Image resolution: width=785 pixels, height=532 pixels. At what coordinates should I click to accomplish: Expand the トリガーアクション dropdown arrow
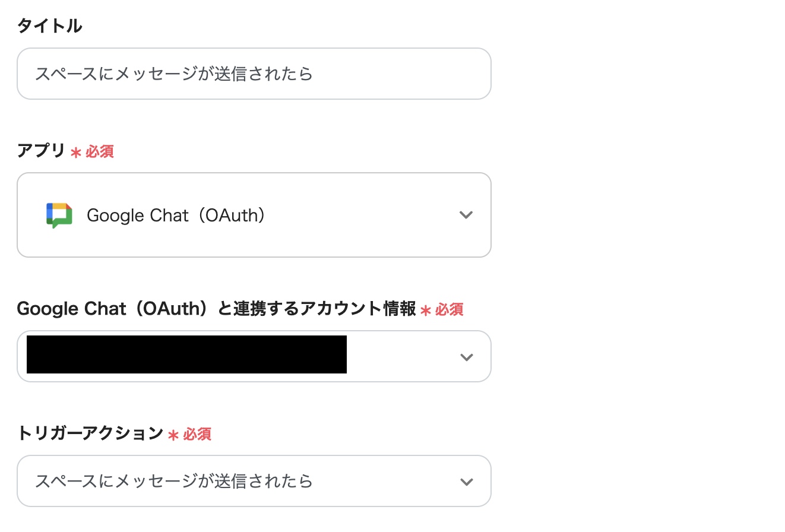point(467,482)
